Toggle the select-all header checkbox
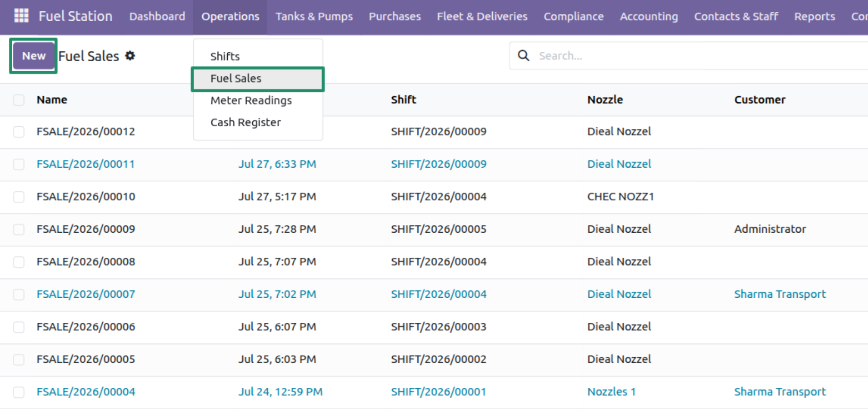Screen dimensions: 868x409 coord(19,100)
